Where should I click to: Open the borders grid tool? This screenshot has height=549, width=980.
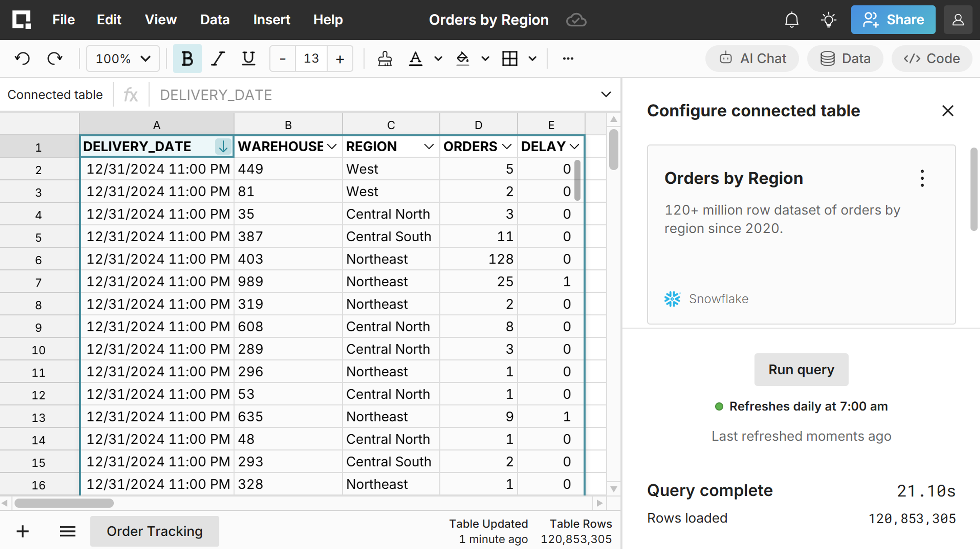509,59
